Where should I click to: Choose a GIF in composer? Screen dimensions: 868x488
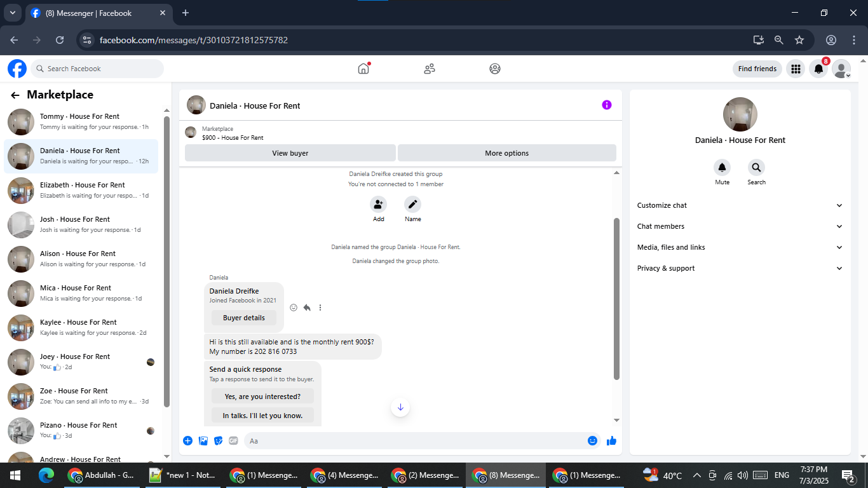tap(233, 440)
